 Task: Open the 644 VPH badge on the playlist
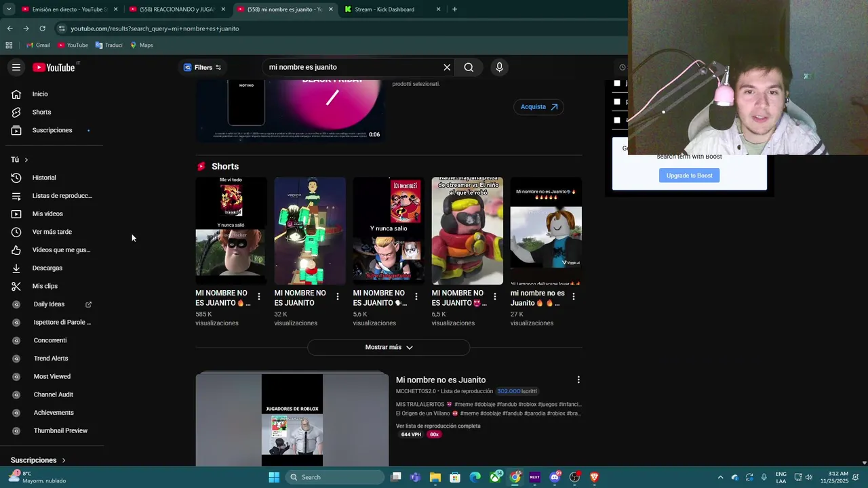pos(411,434)
